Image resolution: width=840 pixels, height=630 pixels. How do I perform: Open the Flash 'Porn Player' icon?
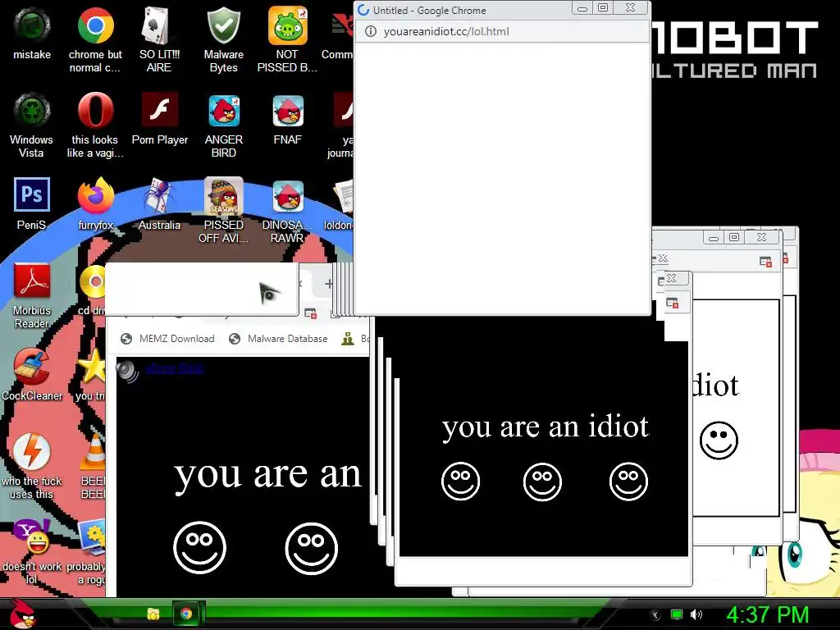pos(160,118)
